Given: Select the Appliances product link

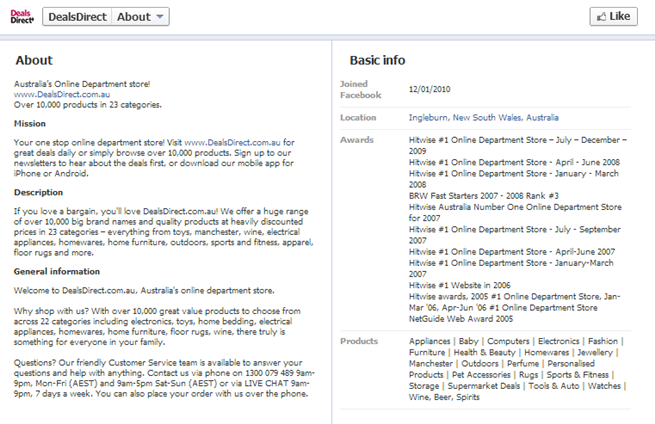Looking at the screenshot, I should tap(429, 341).
